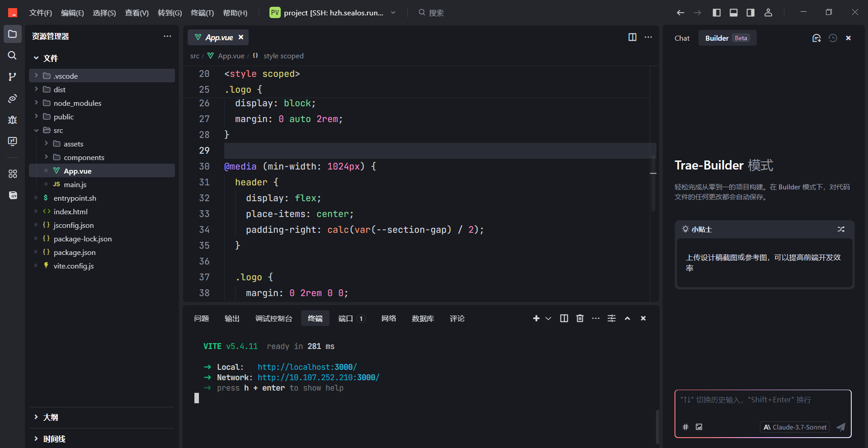
Task: Kill the terminal with trash icon
Action: [x=580, y=318]
